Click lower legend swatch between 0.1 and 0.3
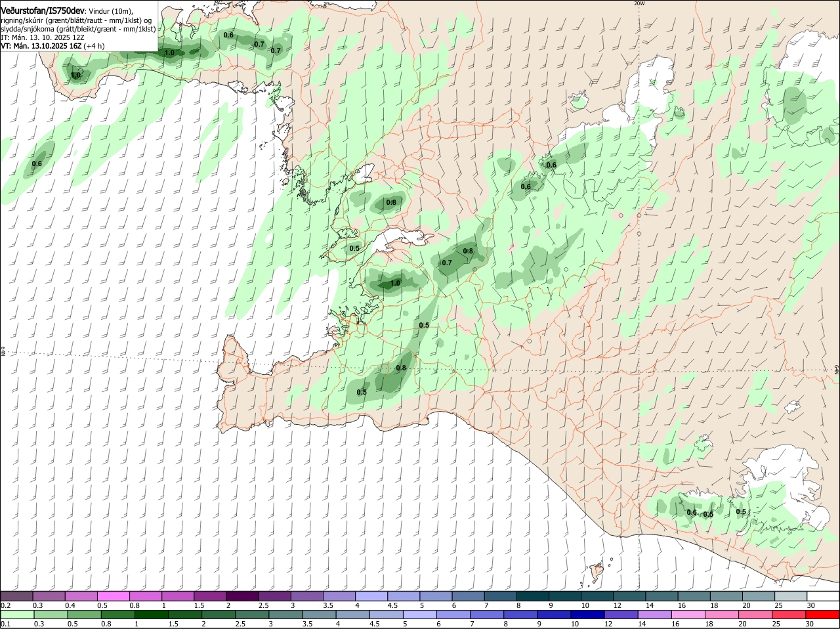The height and width of the screenshot is (629, 840). [16, 615]
